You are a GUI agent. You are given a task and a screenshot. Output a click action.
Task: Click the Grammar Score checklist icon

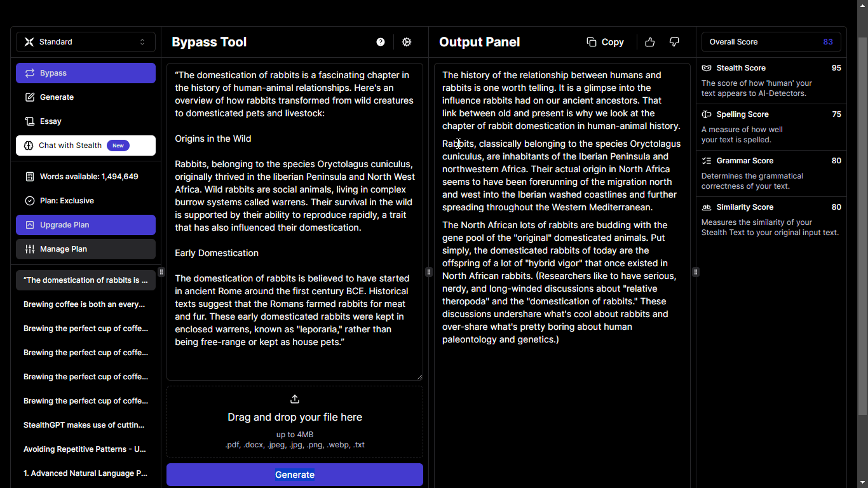point(707,161)
